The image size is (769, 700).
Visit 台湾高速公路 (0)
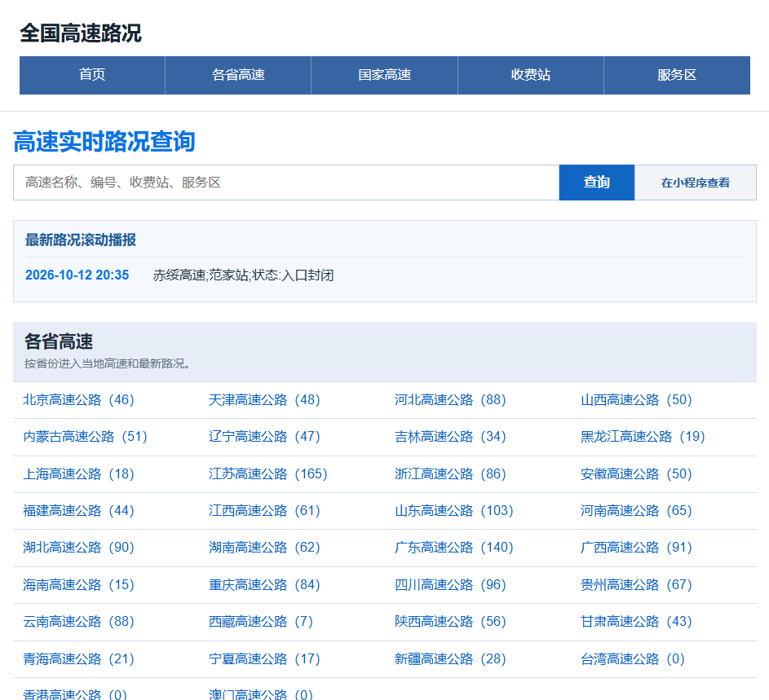coord(633,658)
